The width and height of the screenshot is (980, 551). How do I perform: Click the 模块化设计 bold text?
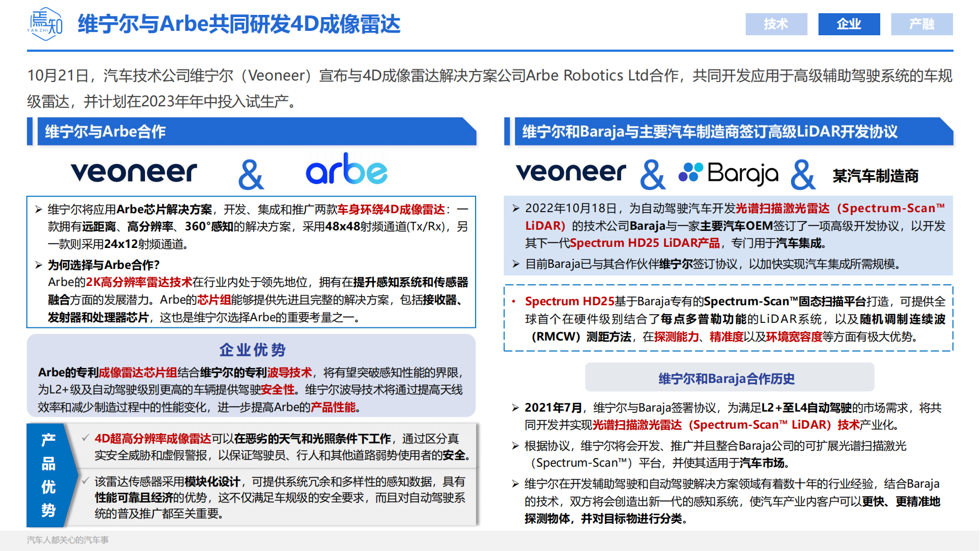pos(212,482)
